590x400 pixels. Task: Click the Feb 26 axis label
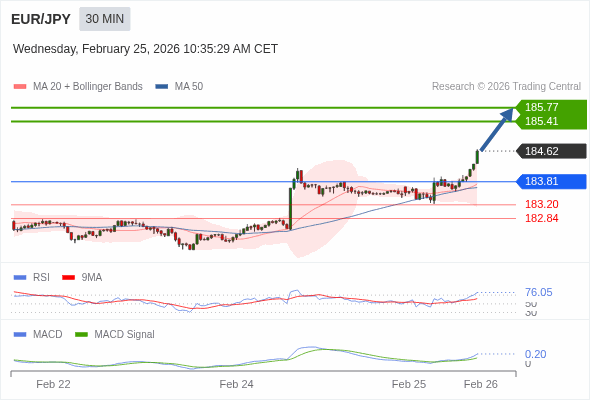click(x=481, y=384)
